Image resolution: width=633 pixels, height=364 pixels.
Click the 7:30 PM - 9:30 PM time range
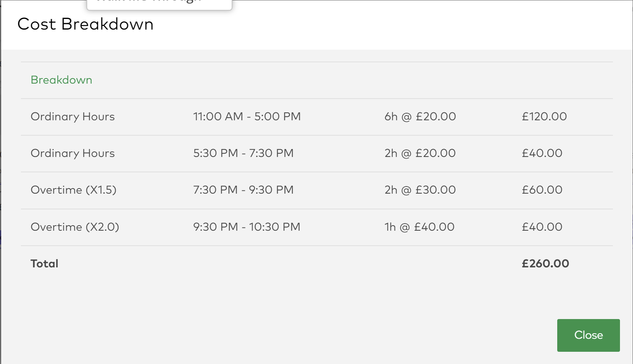243,190
